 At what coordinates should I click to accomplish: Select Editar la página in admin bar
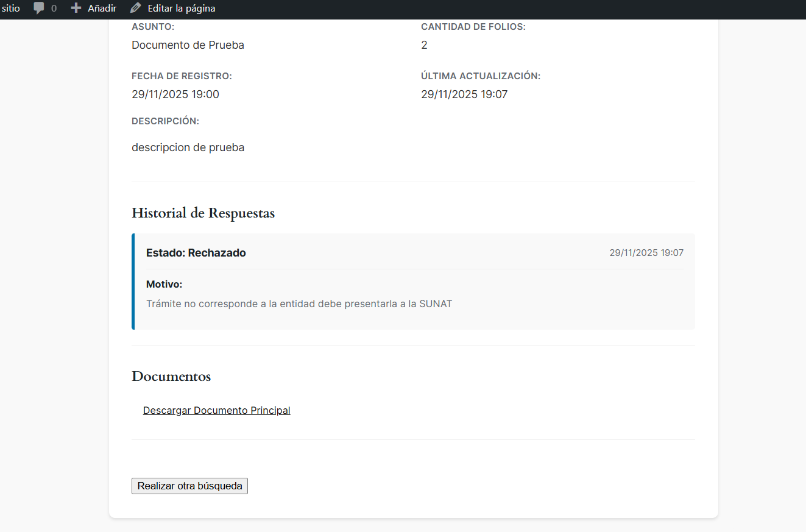[181, 9]
